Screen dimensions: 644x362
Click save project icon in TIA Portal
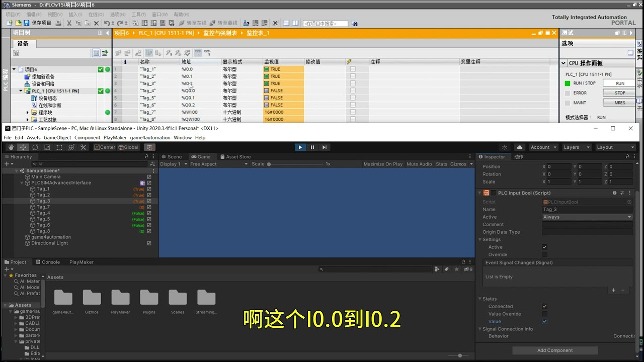(x=27, y=23)
